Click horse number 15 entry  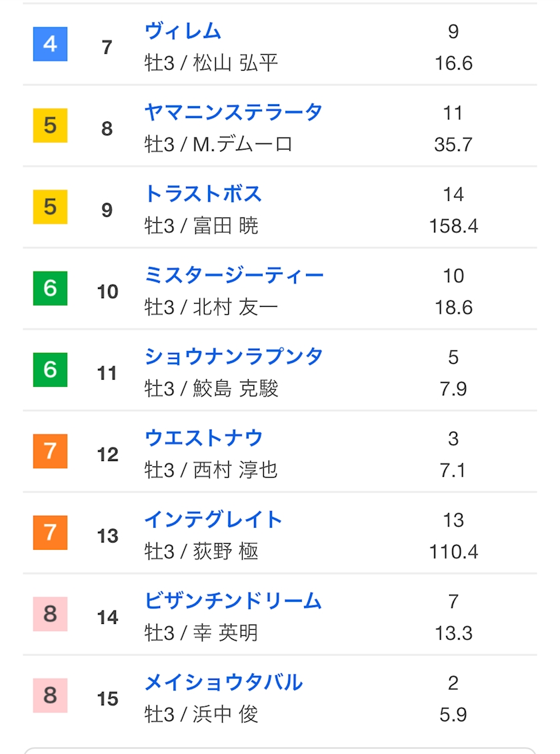click(x=107, y=699)
